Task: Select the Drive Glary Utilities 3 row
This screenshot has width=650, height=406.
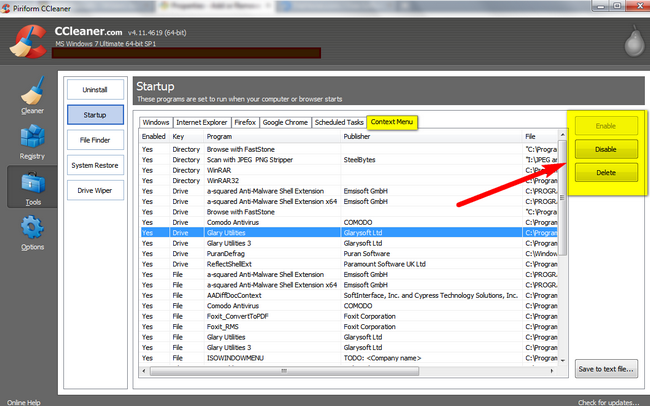Action: tap(349, 243)
